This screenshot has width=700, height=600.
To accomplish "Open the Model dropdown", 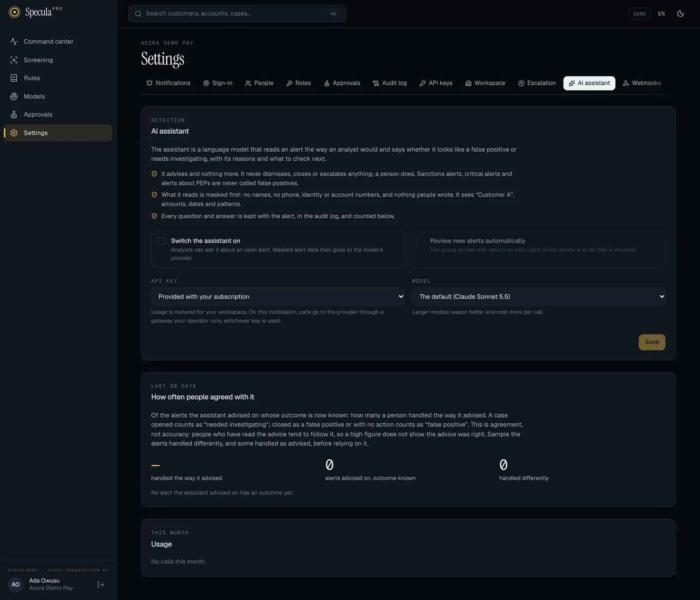I will click(539, 297).
